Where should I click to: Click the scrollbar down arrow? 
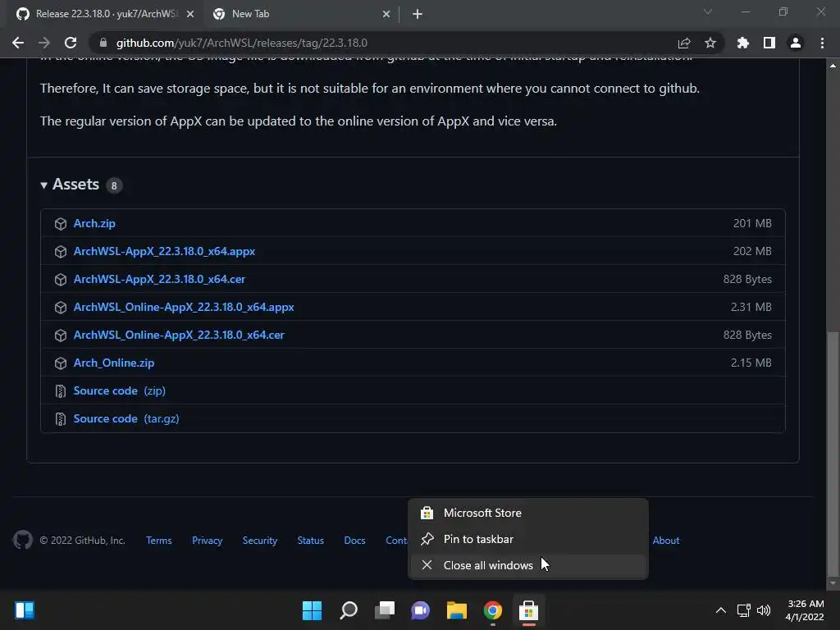click(833, 583)
